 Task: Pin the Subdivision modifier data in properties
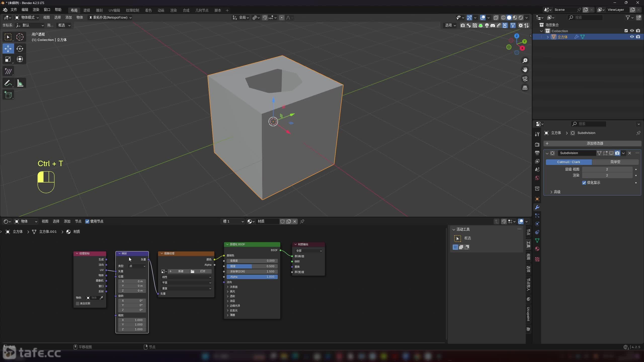click(638, 133)
